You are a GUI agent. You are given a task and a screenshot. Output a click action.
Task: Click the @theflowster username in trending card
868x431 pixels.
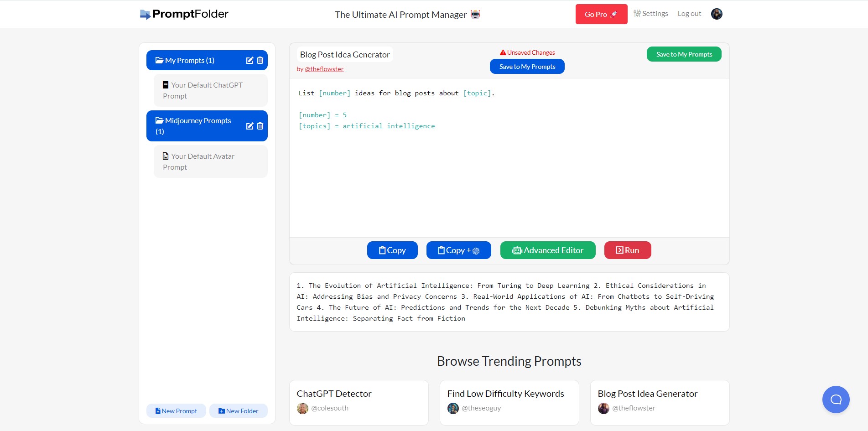[x=634, y=408]
